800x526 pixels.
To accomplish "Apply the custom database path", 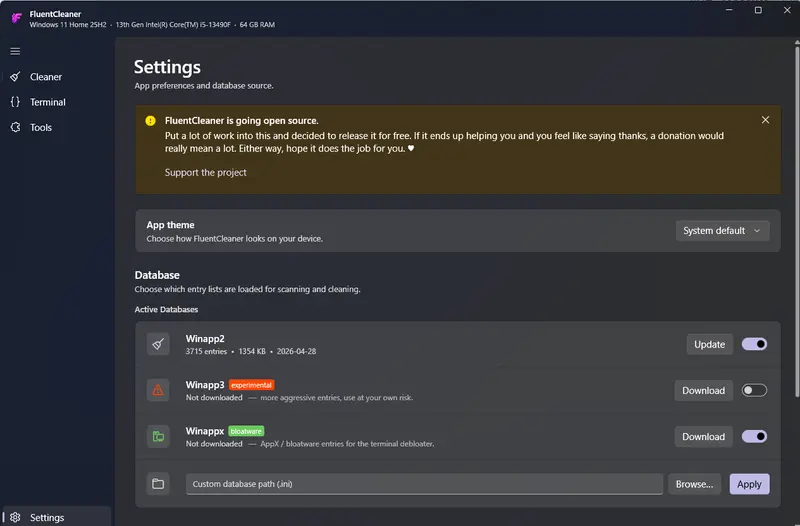I will click(x=749, y=484).
